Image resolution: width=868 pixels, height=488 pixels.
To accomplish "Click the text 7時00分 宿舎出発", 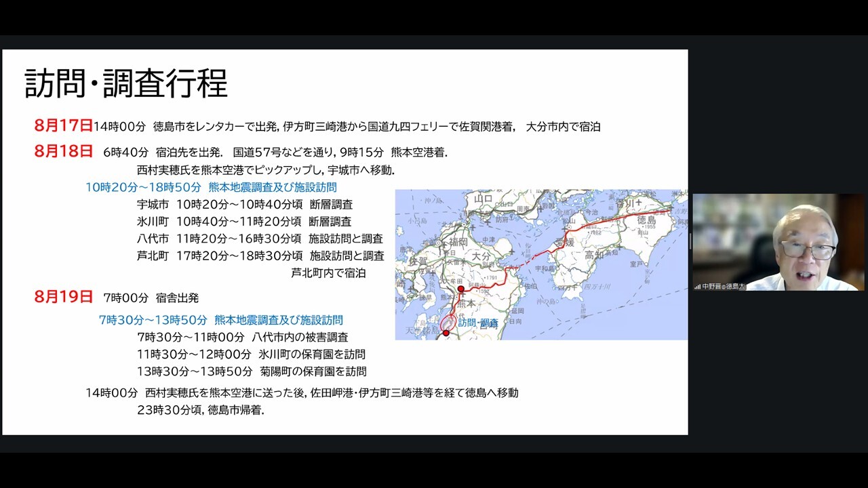I will coord(151,298).
